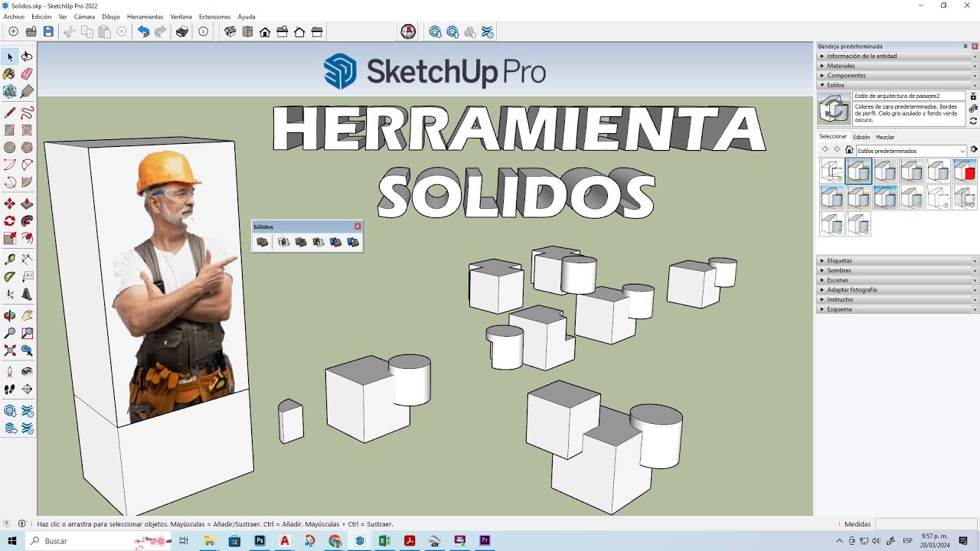Click the Medidas input box

[926, 524]
